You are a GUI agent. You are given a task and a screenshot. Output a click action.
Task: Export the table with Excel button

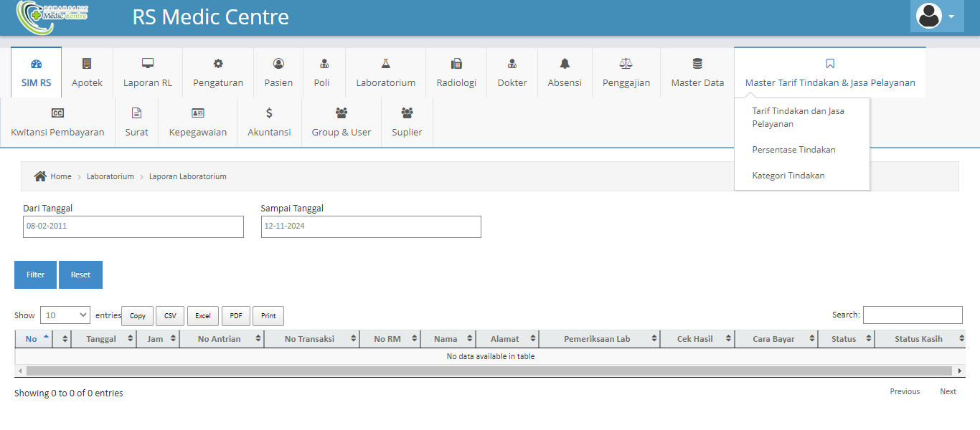(x=203, y=316)
